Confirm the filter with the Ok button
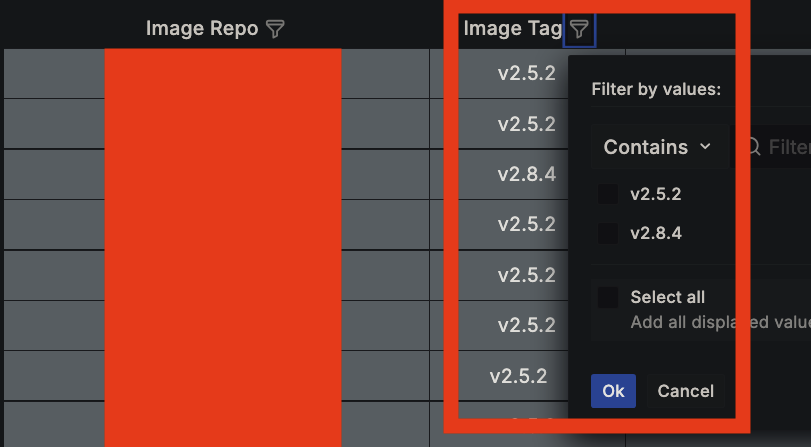The height and width of the screenshot is (447, 811). pos(613,391)
